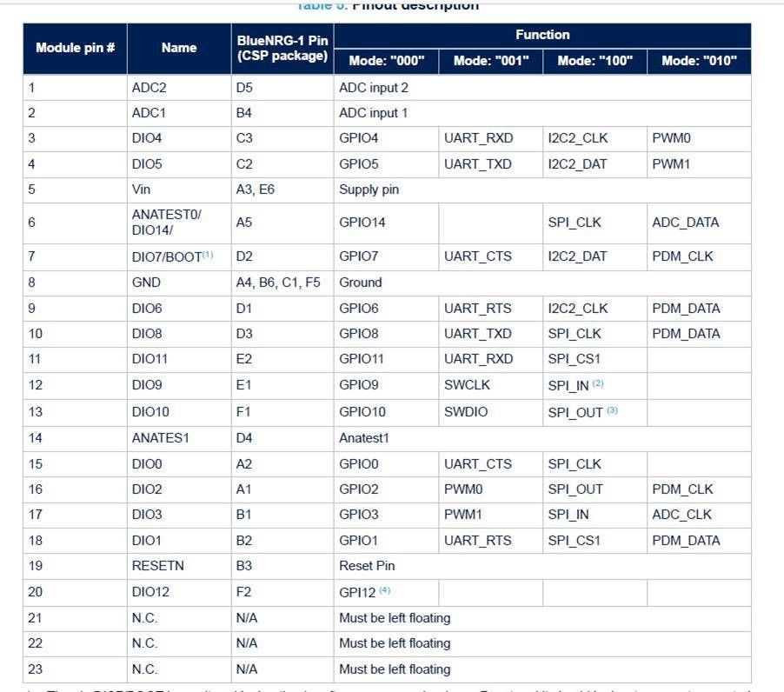Open footnote 4 link beside GPI12

pyautogui.click(x=384, y=590)
